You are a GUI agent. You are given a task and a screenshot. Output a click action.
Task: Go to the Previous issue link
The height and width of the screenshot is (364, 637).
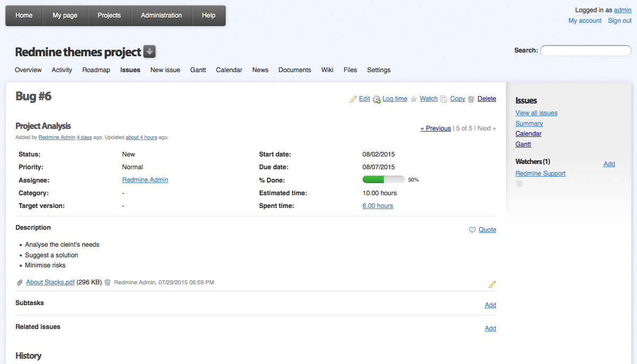point(436,128)
